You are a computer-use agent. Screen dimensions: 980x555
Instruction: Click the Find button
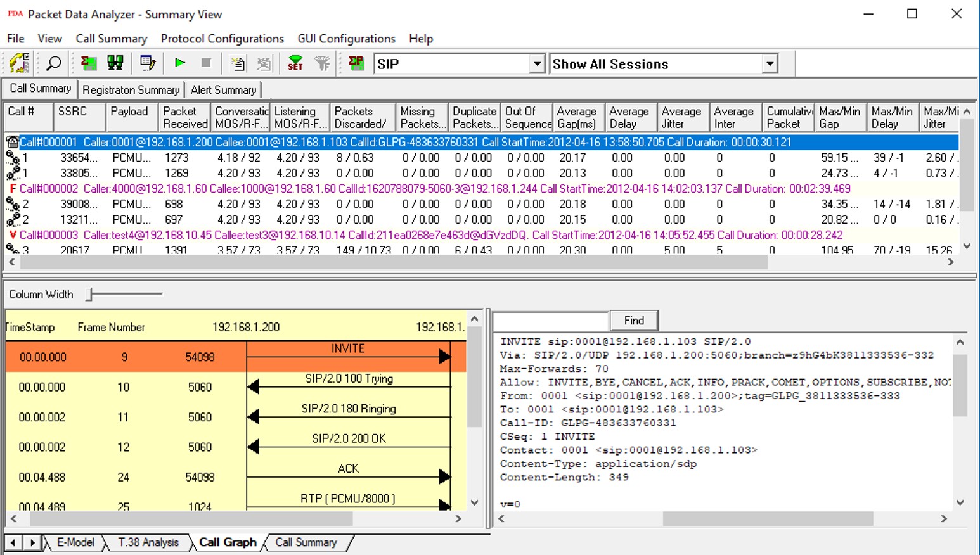pyautogui.click(x=633, y=321)
